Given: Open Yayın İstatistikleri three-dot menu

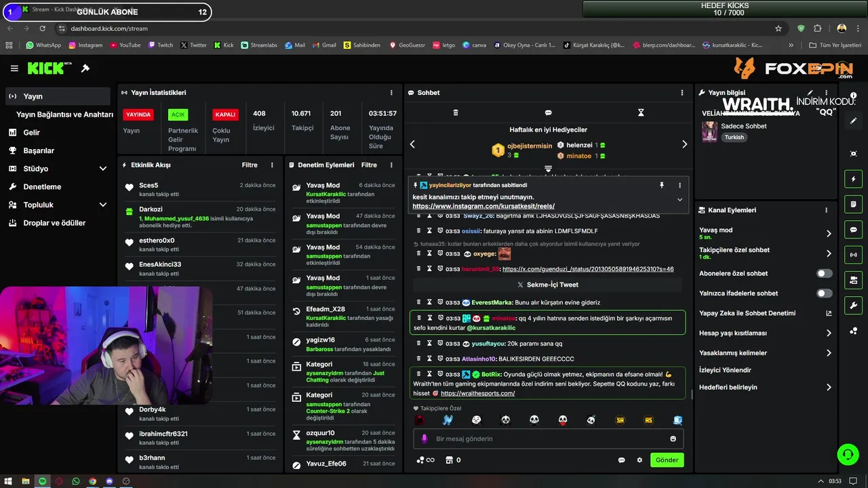Looking at the screenshot, I should (x=391, y=93).
